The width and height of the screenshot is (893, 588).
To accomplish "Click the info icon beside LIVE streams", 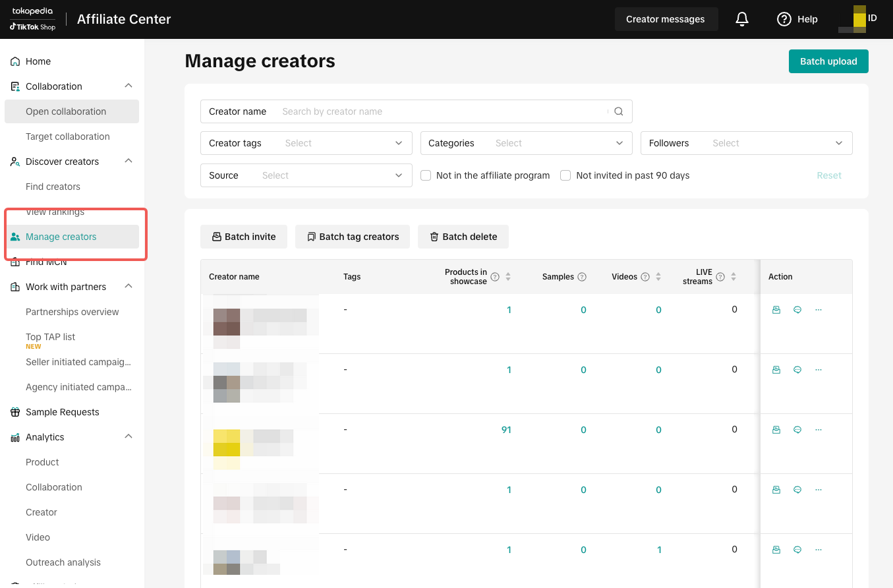I will point(720,277).
